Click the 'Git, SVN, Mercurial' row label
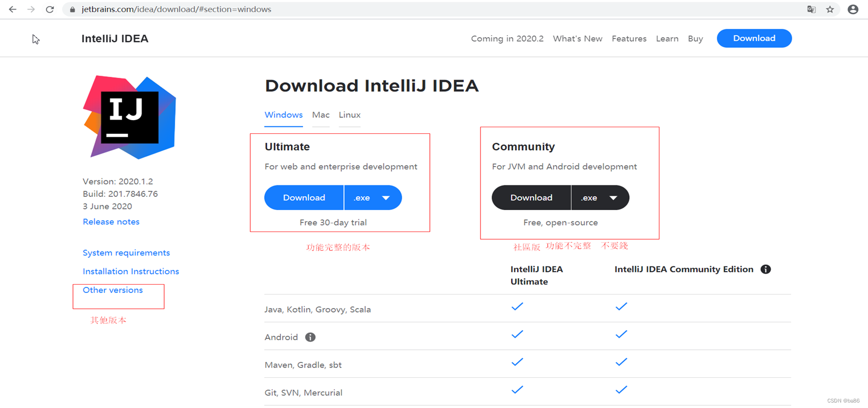The width and height of the screenshot is (868, 408). point(303,393)
